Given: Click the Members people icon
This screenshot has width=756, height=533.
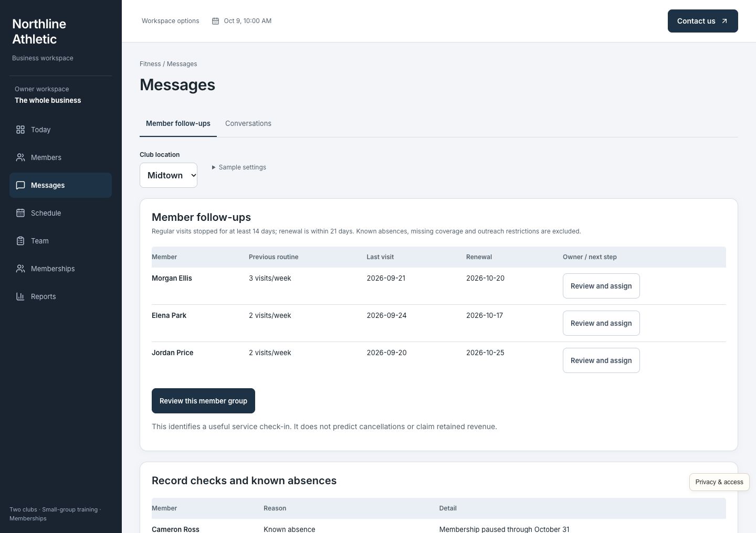Looking at the screenshot, I should 20,157.
